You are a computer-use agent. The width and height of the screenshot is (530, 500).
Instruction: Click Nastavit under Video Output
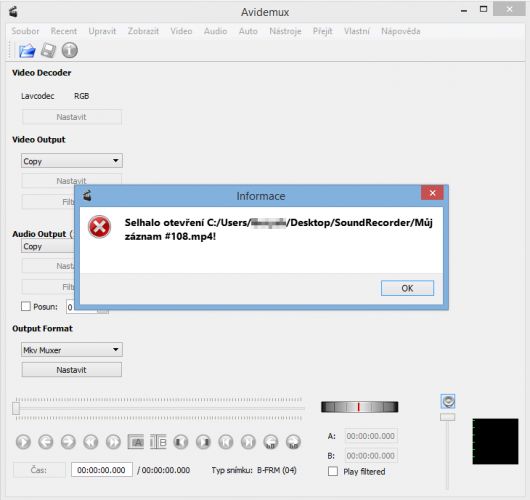click(x=72, y=181)
